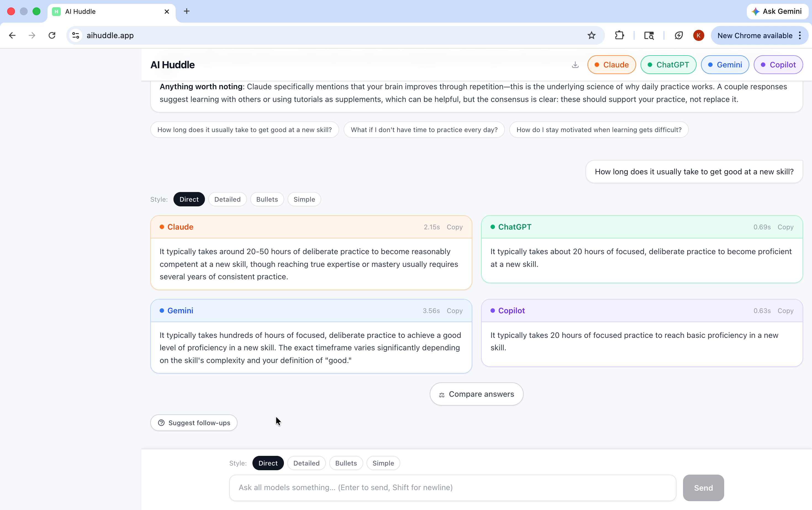Choose Simple style in the bottom composer

pyautogui.click(x=383, y=463)
